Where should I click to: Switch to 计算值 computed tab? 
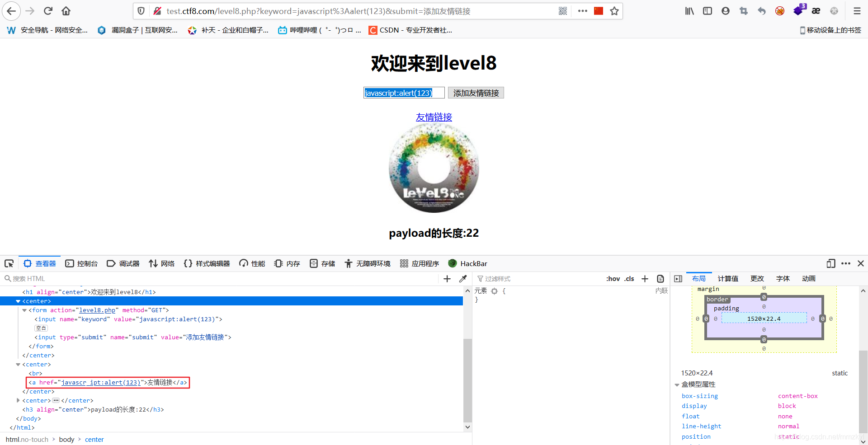click(x=728, y=279)
